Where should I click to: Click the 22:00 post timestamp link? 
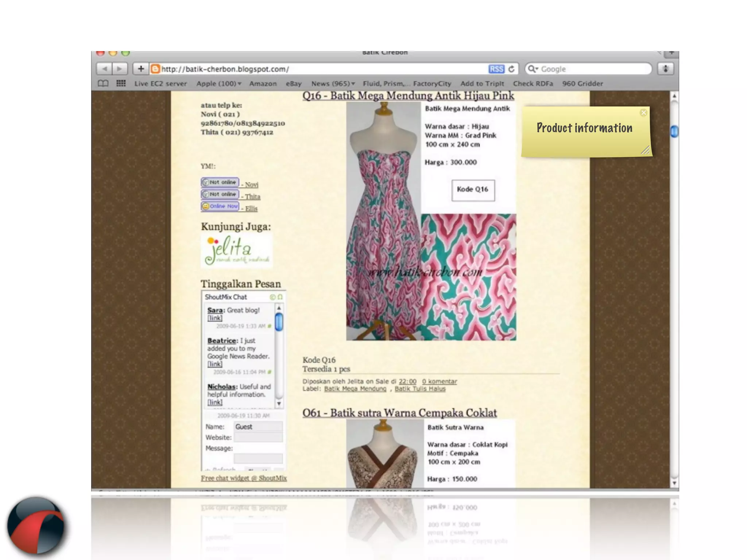pyautogui.click(x=407, y=381)
